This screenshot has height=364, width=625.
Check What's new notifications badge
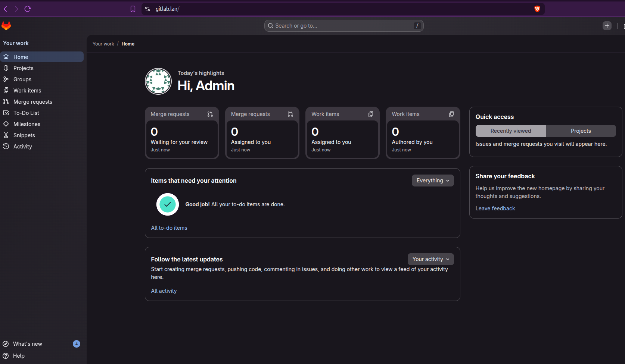[77, 343]
